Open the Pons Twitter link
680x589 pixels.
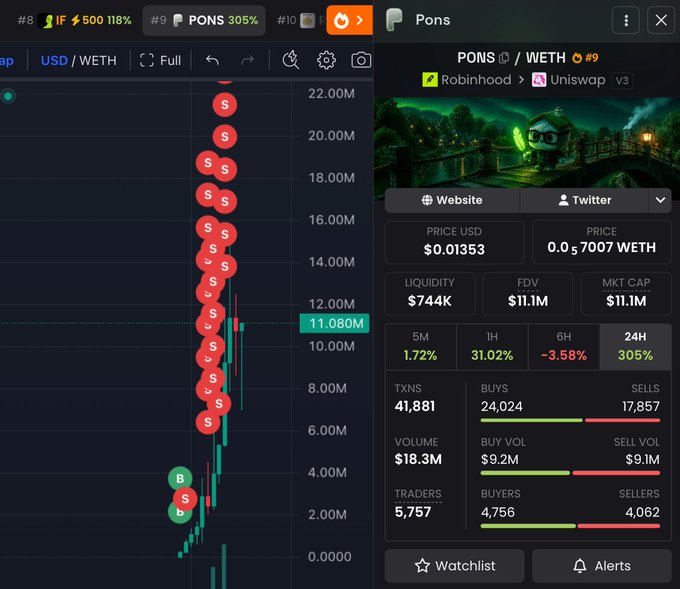point(584,200)
